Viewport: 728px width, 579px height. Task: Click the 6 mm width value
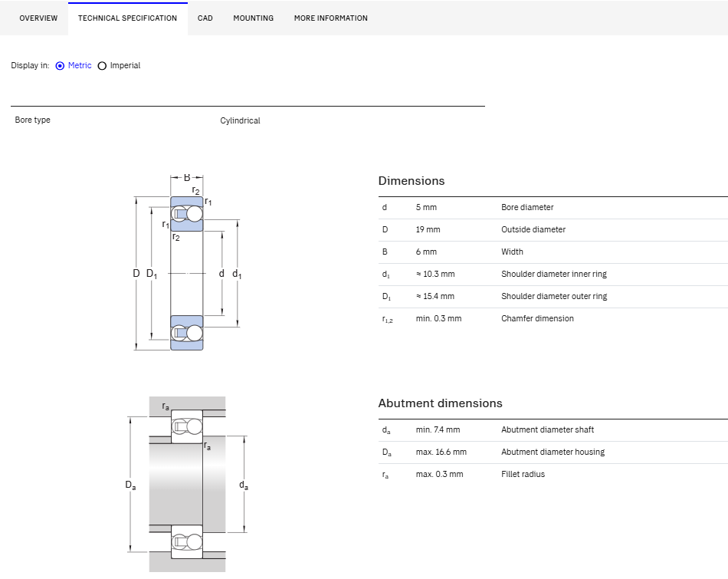[426, 252]
